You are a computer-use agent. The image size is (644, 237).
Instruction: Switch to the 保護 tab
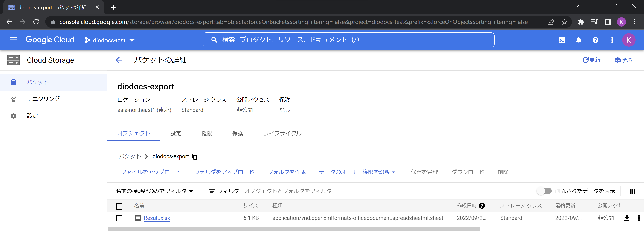tap(237, 133)
